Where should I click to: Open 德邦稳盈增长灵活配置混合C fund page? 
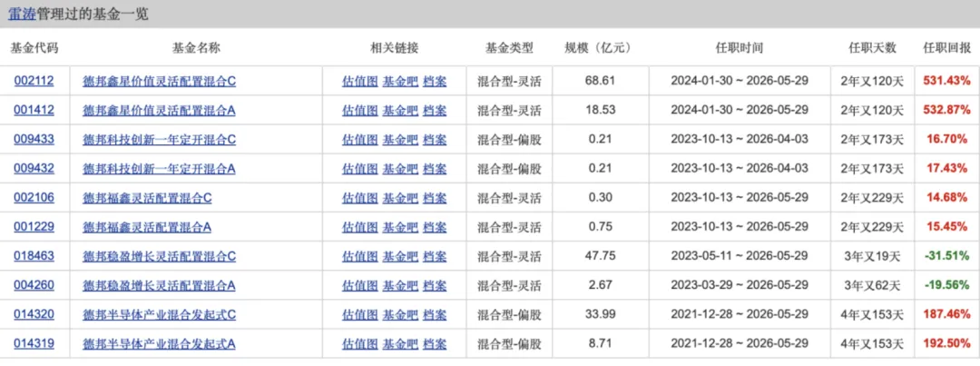[x=160, y=256]
